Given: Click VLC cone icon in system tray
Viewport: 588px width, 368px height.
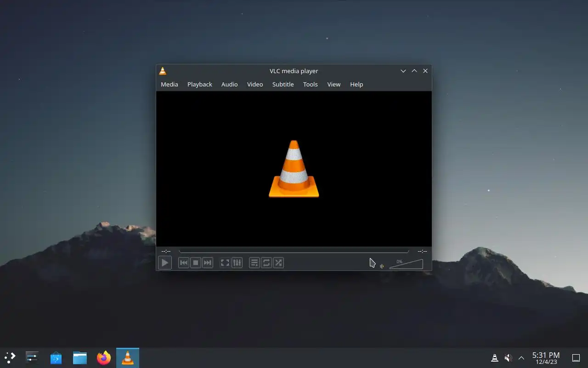Looking at the screenshot, I should pos(495,357).
